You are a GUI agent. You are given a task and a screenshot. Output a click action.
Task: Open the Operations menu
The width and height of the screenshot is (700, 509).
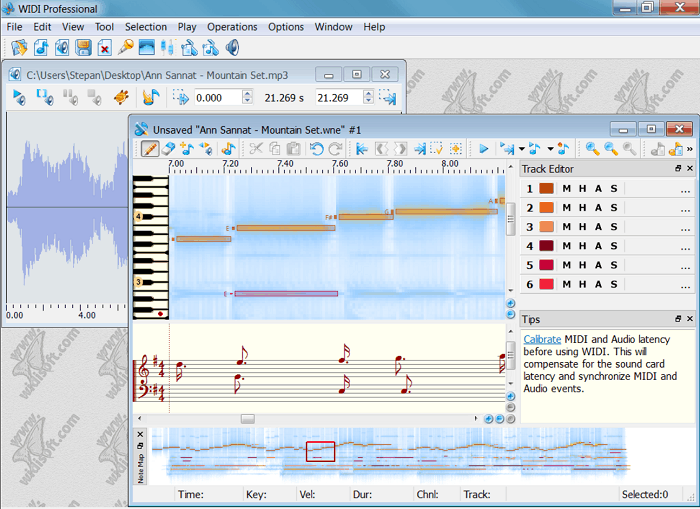pyautogui.click(x=232, y=27)
